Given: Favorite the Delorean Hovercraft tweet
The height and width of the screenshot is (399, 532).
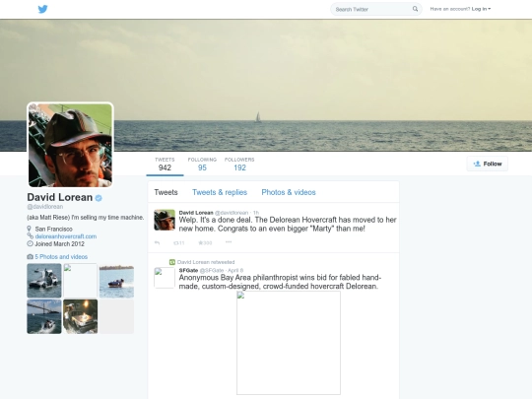Looking at the screenshot, I should click(205, 243).
